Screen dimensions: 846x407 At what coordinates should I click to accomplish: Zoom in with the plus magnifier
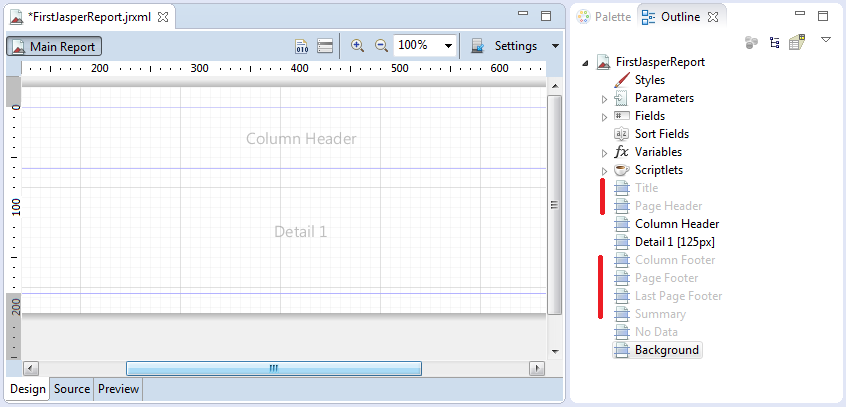[357, 46]
